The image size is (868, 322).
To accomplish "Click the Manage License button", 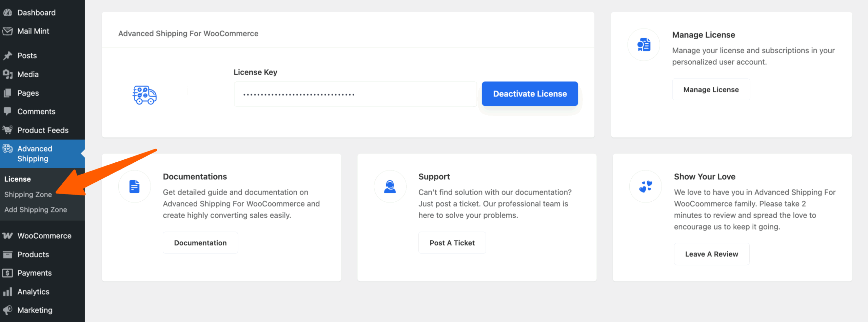I will (x=711, y=89).
